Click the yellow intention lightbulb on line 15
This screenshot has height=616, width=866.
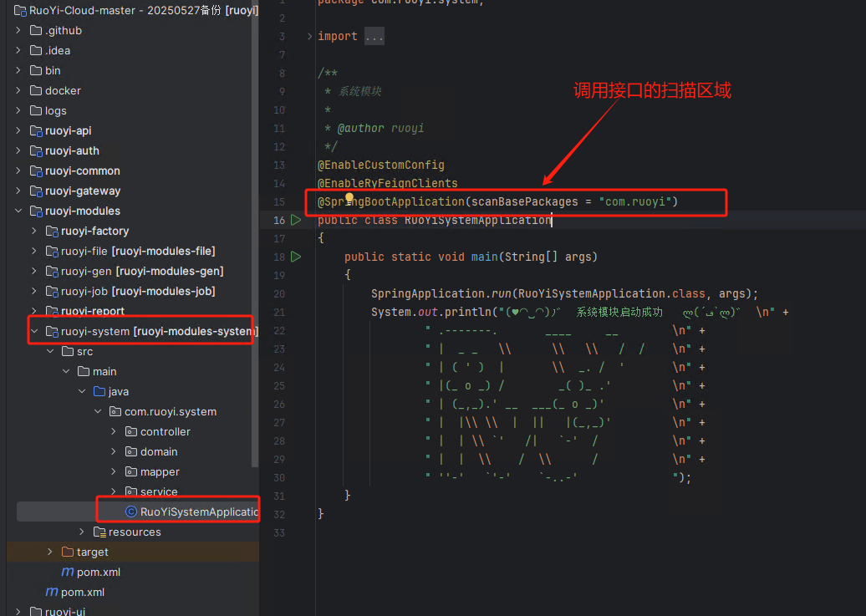pyautogui.click(x=349, y=198)
